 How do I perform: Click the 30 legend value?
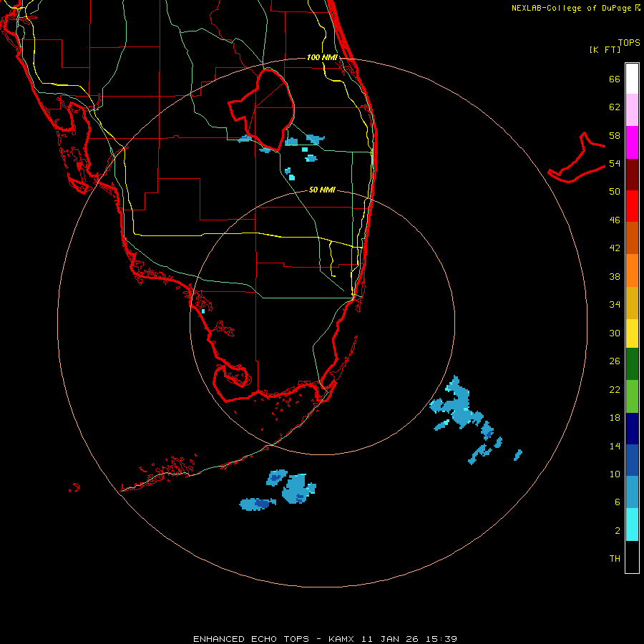(x=615, y=333)
